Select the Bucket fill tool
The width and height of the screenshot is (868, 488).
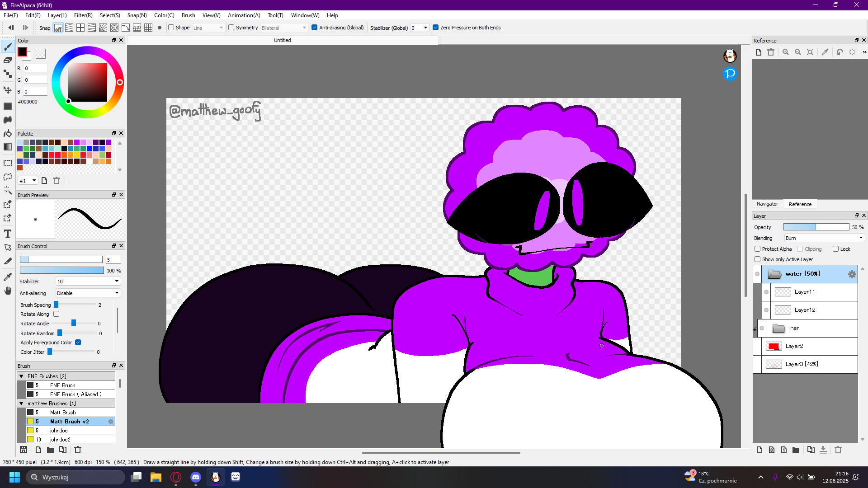pos(8,133)
